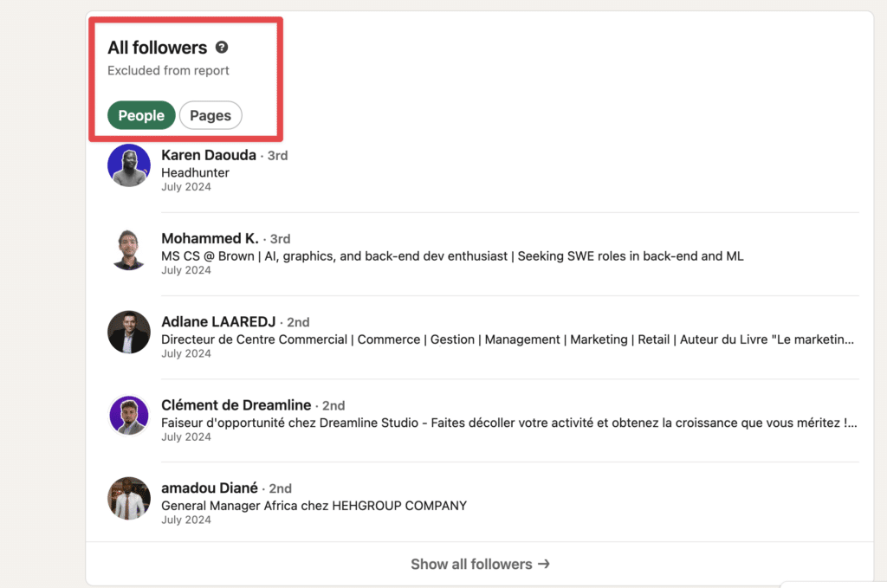Click Show all followers button
Image resolution: width=887 pixels, height=588 pixels.
(x=480, y=564)
